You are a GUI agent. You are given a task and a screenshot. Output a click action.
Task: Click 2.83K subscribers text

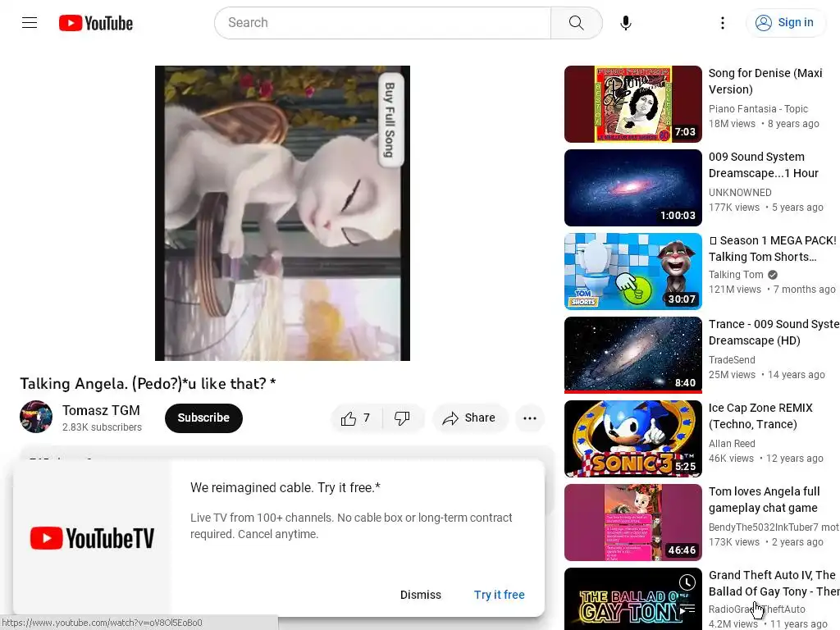pyautogui.click(x=102, y=427)
